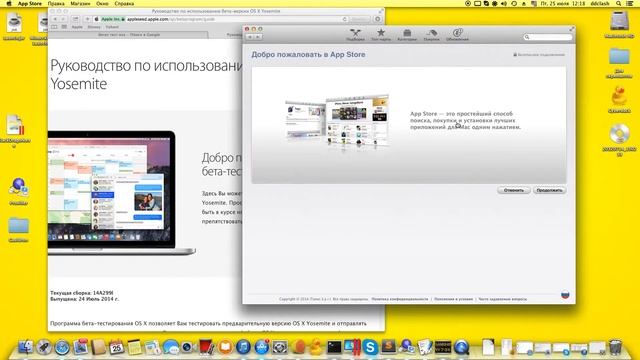Click the App Store search field
Viewport: 640px width, 360px height.
click(548, 37)
